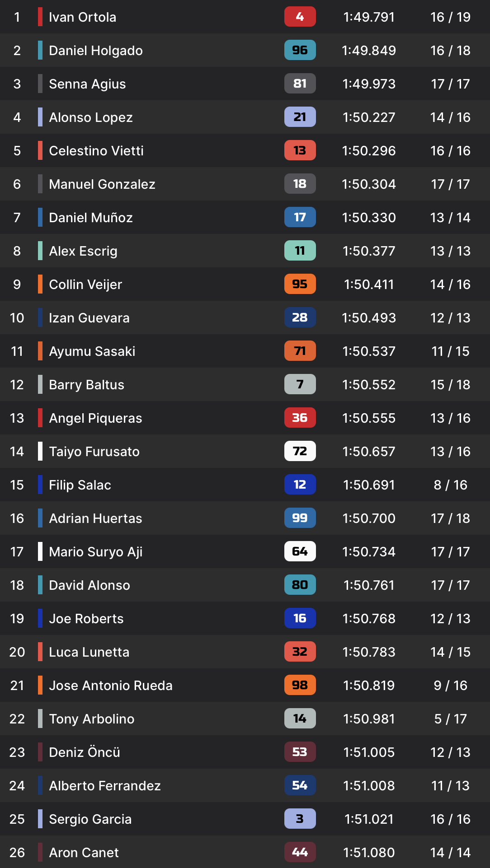Select the mint green number 11 badge
Viewport: 490px width, 868px height.
300,251
